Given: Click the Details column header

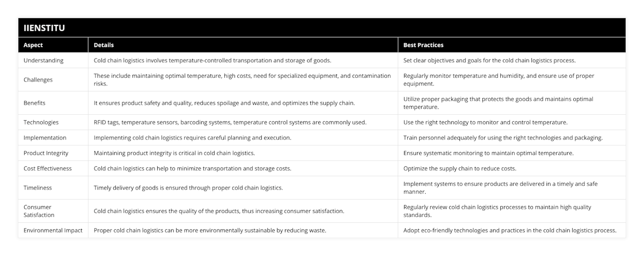Looking at the screenshot, I should coord(104,45).
